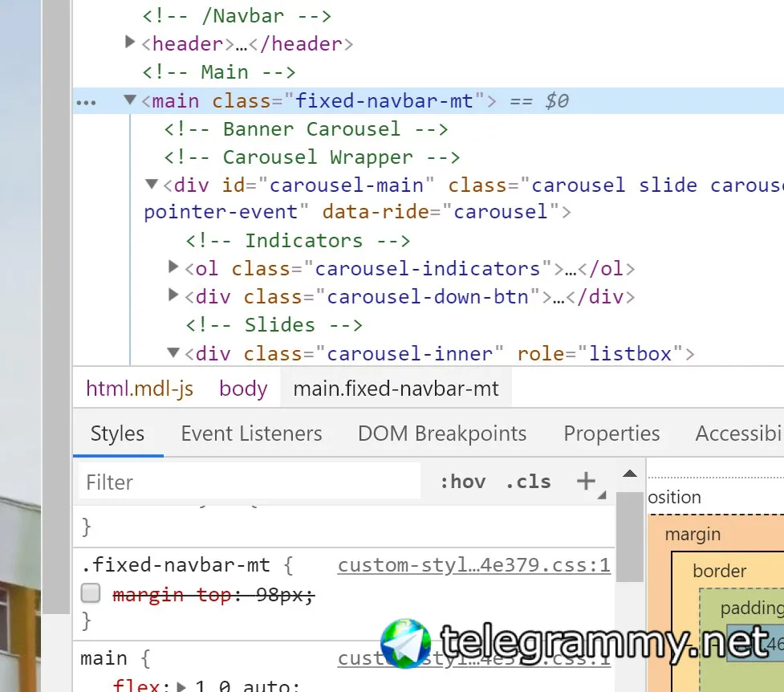The width and height of the screenshot is (784, 692).
Task: Click the listbox role attribute value
Action: tap(630, 353)
